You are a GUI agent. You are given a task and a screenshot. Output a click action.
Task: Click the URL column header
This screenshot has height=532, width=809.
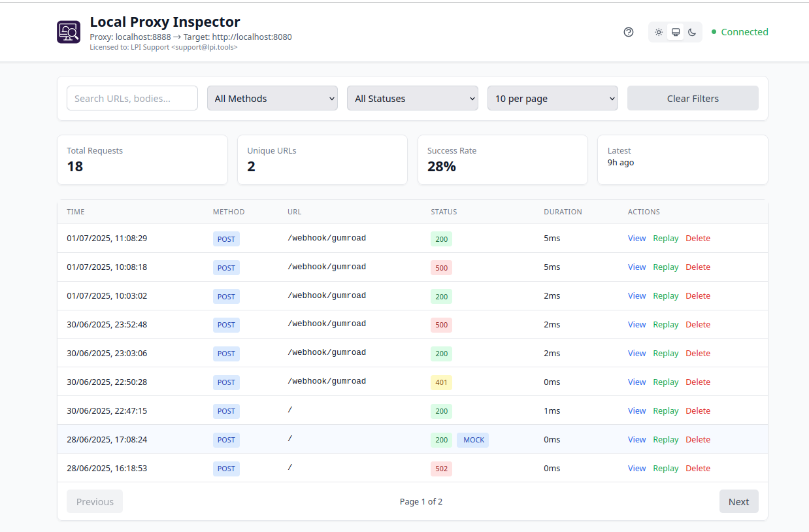point(294,212)
